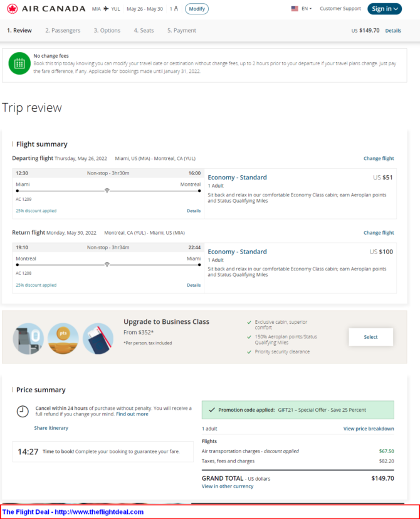Click the Aeroplan points coin image
The image size is (420, 519).
coord(63,339)
